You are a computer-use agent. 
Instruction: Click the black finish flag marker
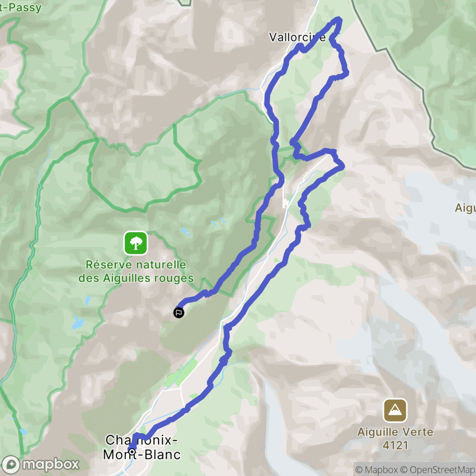tap(179, 312)
